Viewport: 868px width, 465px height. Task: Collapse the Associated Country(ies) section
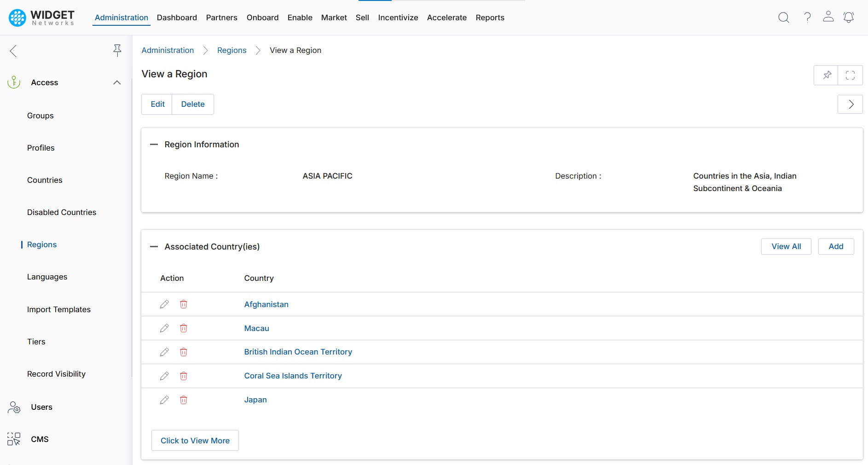click(x=154, y=247)
